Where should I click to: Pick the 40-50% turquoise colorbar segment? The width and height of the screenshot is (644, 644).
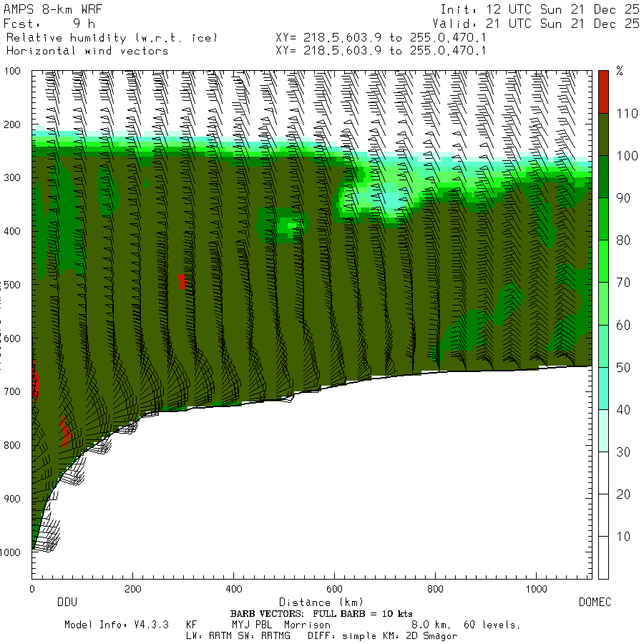click(603, 388)
